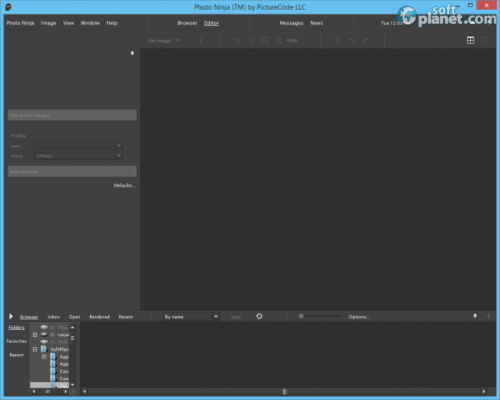This screenshot has height=400, width=500.
Task: Click the rotate left arrow icon
Action: pyautogui.click(x=352, y=40)
